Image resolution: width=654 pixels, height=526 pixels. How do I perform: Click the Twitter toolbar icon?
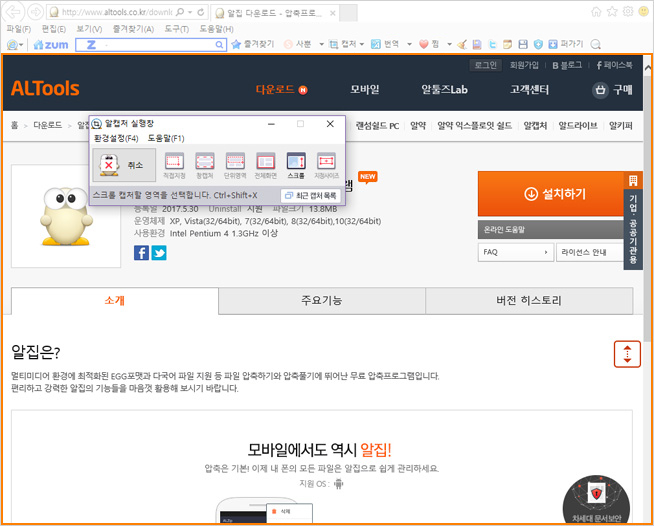coord(492,44)
